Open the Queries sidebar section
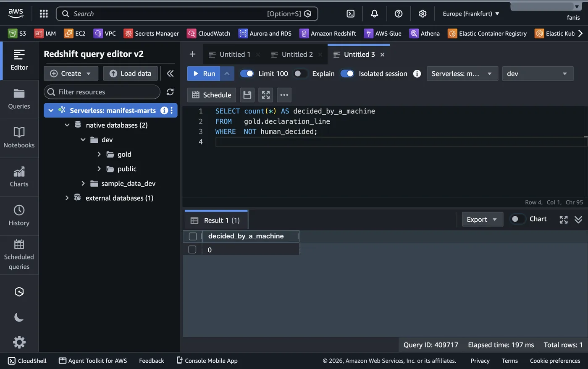 pyautogui.click(x=19, y=99)
